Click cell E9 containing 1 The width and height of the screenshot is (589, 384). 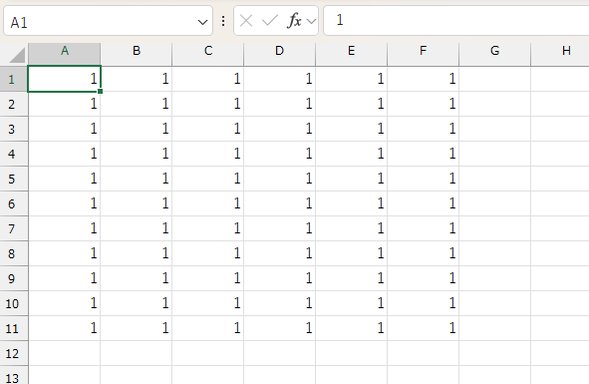351,278
